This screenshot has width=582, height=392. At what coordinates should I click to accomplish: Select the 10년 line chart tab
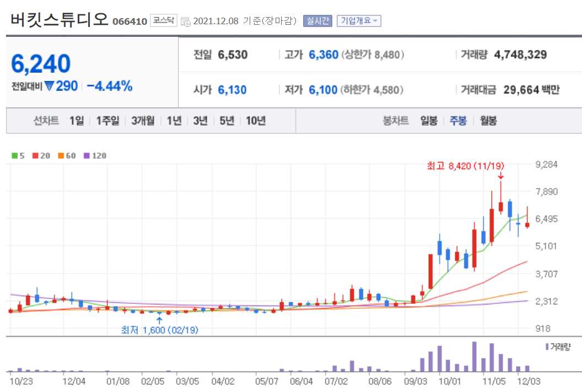(x=256, y=121)
